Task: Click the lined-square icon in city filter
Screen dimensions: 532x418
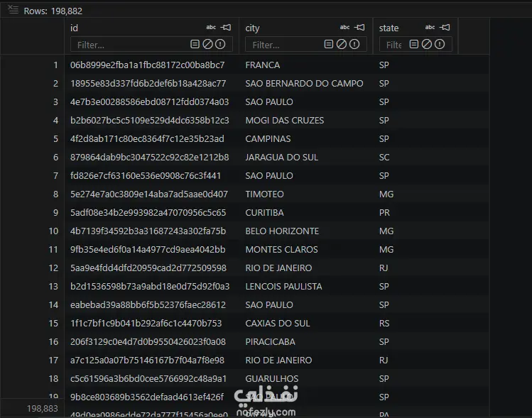Action: coord(328,44)
